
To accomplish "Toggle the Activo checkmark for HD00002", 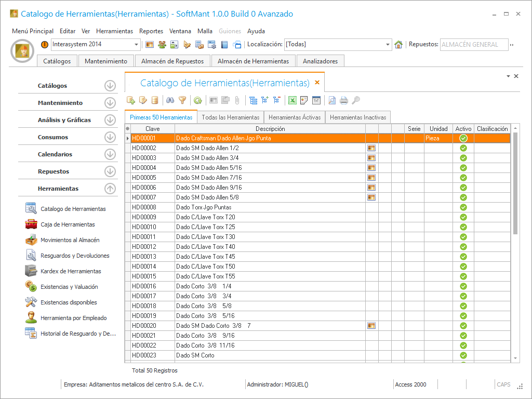I will click(x=463, y=148).
